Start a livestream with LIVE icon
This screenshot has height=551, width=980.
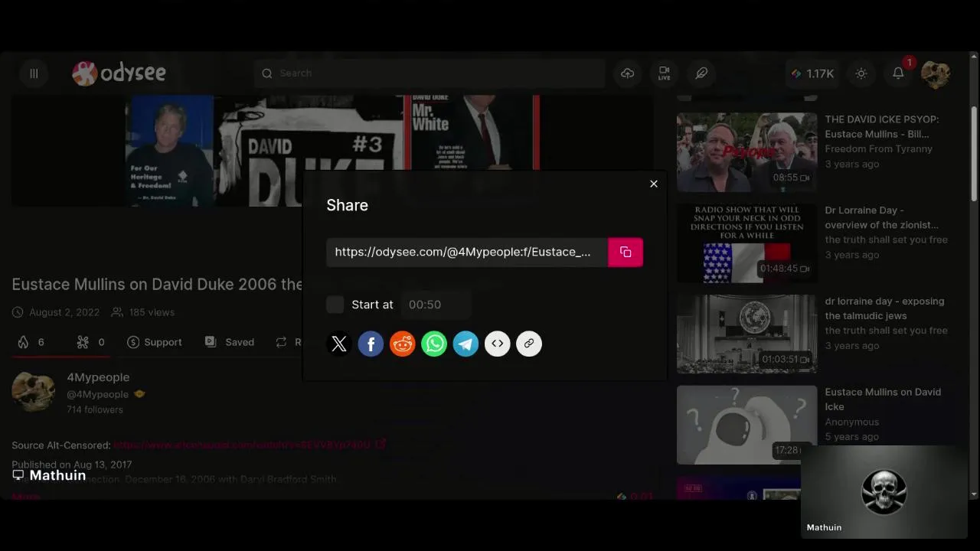click(x=665, y=73)
